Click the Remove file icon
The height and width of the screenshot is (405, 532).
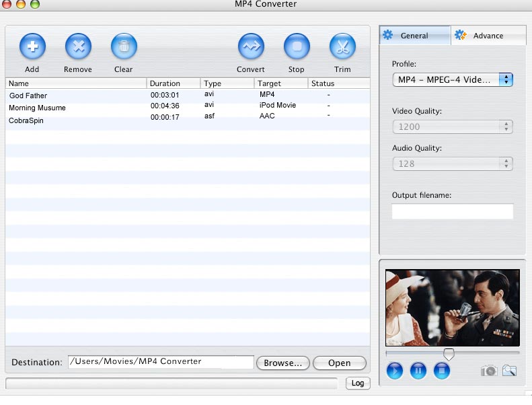click(x=78, y=46)
